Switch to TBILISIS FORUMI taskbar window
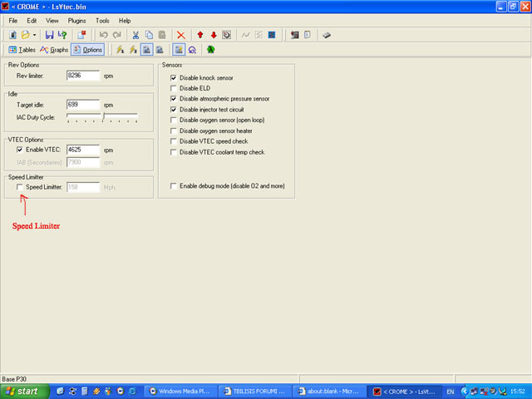 tap(254, 392)
